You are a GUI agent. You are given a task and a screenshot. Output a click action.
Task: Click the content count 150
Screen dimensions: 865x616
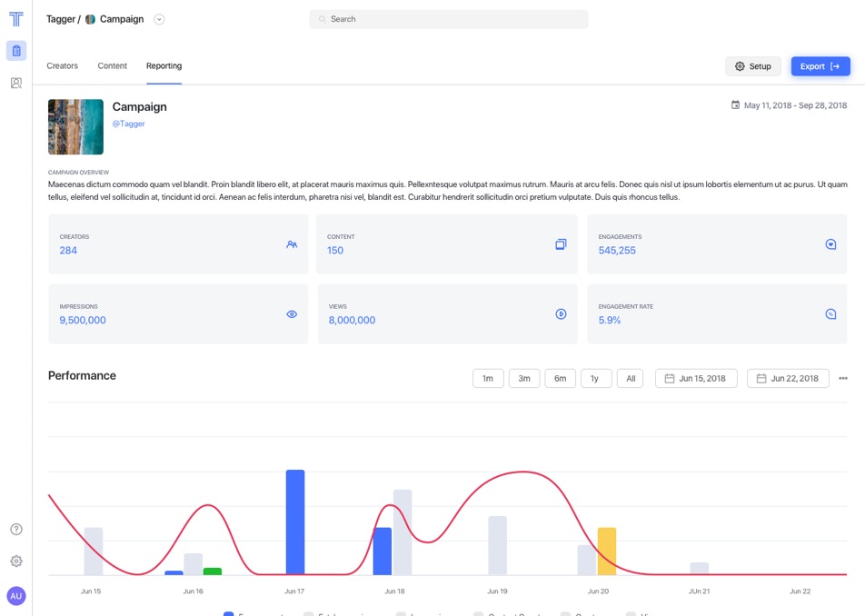(x=335, y=251)
